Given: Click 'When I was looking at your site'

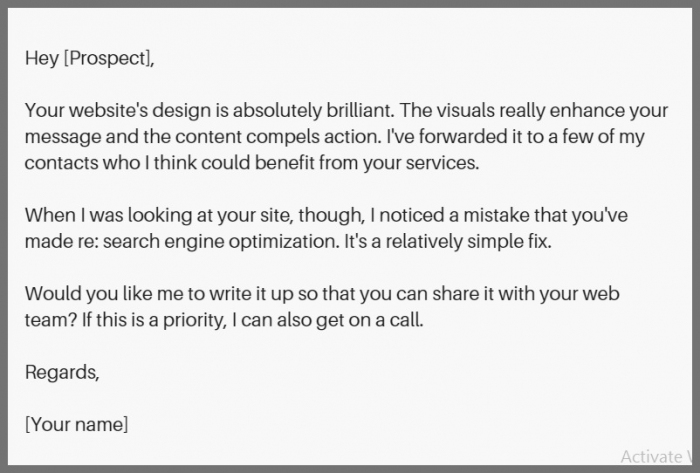Looking at the screenshot, I should (x=158, y=215).
